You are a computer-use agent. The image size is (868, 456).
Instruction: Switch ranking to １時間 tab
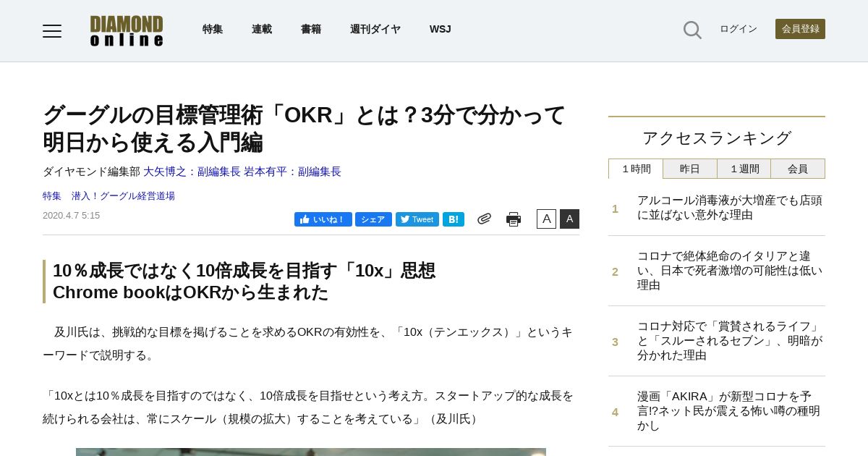(636, 169)
